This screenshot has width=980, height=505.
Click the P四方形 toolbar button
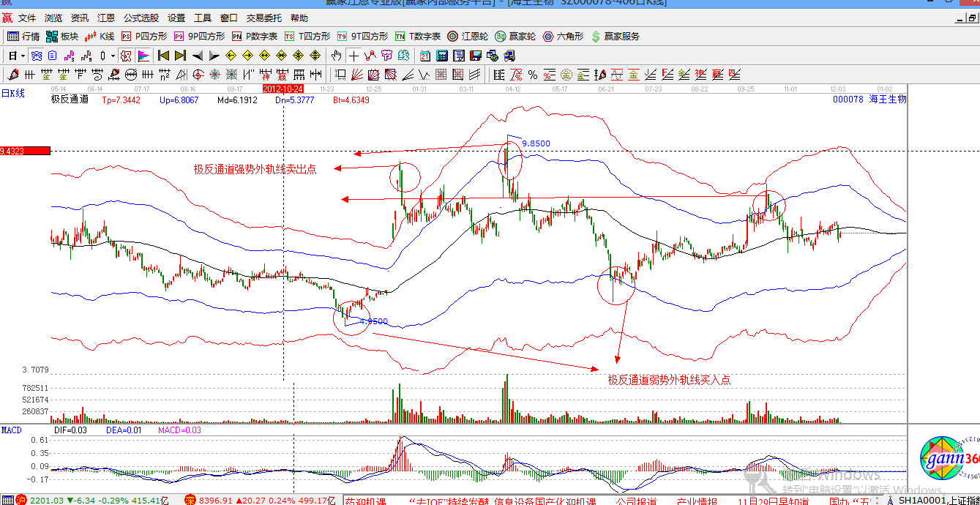click(x=144, y=37)
